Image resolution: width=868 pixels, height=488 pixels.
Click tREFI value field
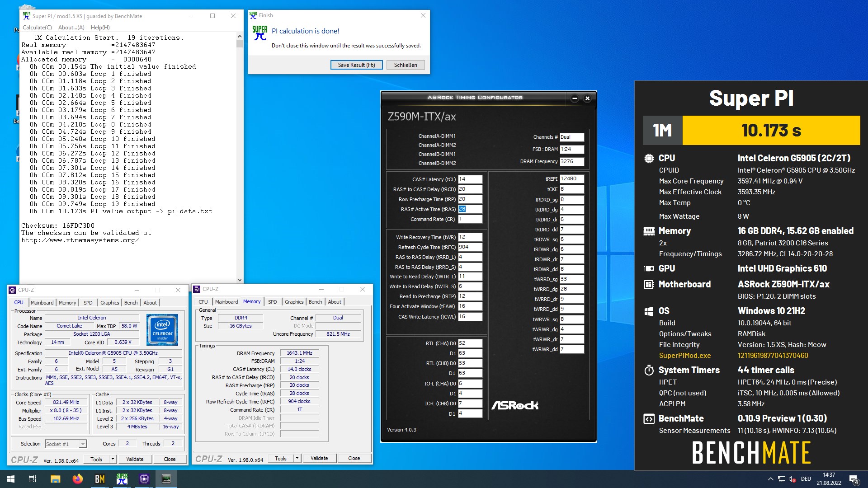pos(572,179)
